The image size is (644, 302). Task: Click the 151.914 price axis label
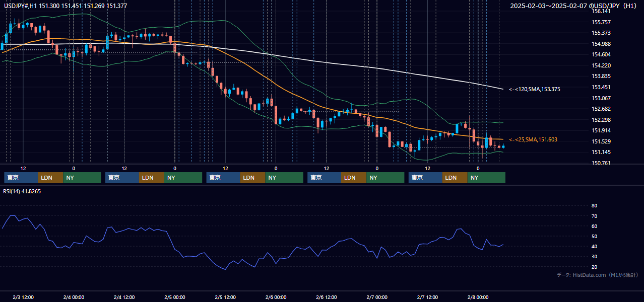[601, 130]
